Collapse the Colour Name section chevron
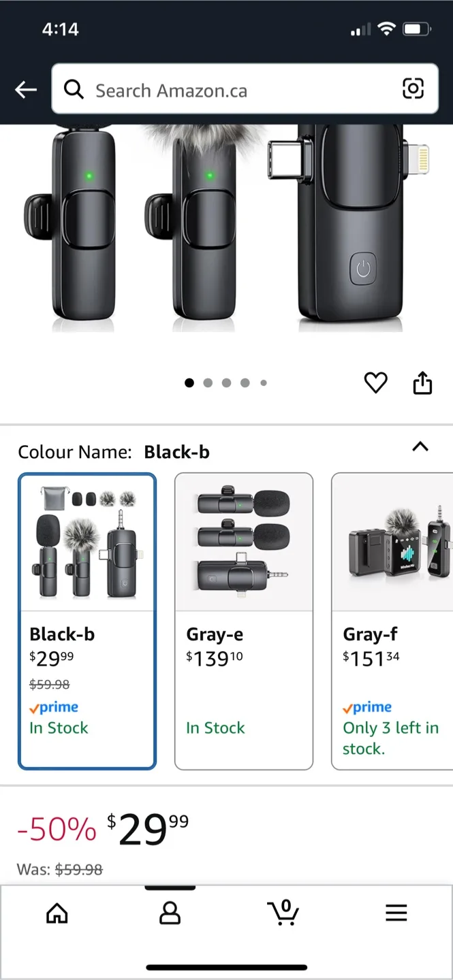The width and height of the screenshot is (453, 980). click(x=420, y=447)
